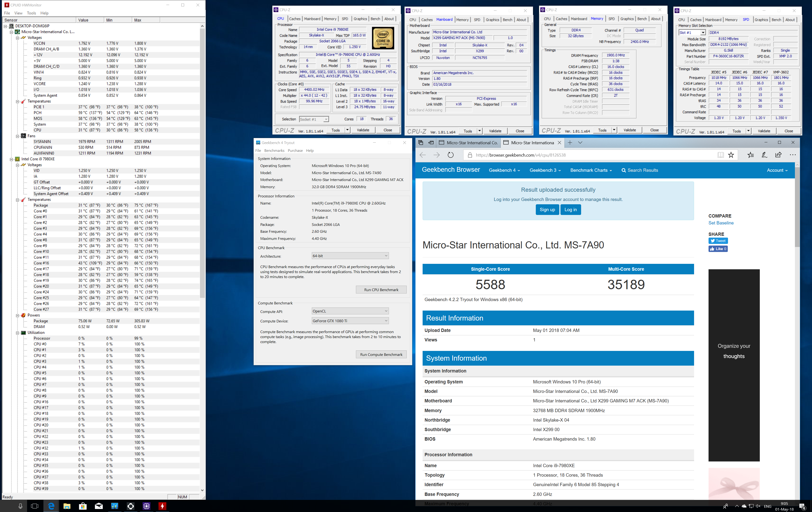Open Compute Device GeForce GTX 1080 Ti dropdown
The height and width of the screenshot is (512, 812).
tap(350, 321)
